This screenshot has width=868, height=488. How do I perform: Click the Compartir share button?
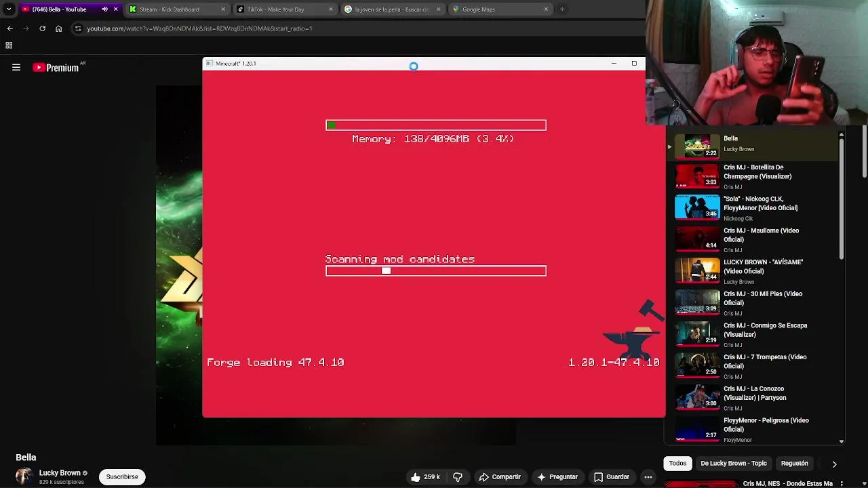tap(500, 477)
